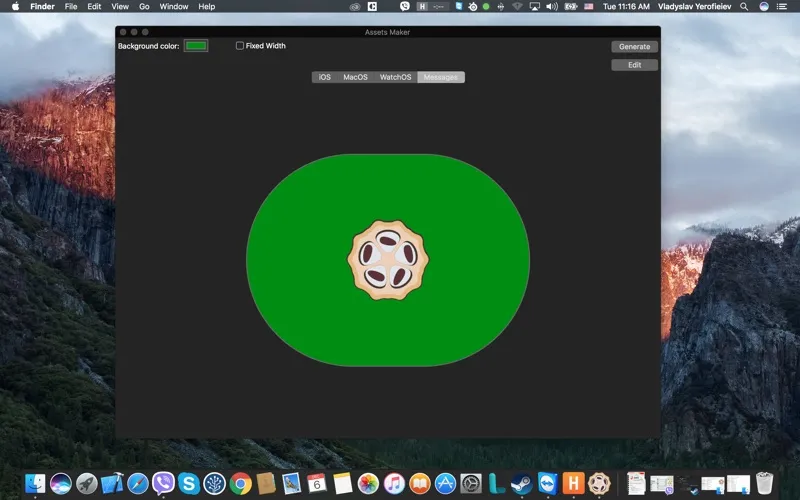The width and height of the screenshot is (800, 500).
Task: Open Google Chrome in the Dock
Action: [x=240, y=484]
